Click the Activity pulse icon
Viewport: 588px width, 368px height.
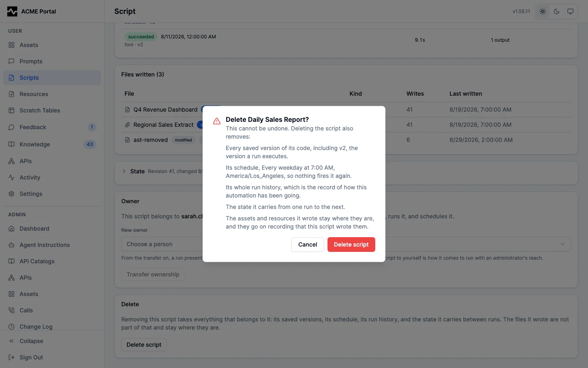click(x=11, y=177)
